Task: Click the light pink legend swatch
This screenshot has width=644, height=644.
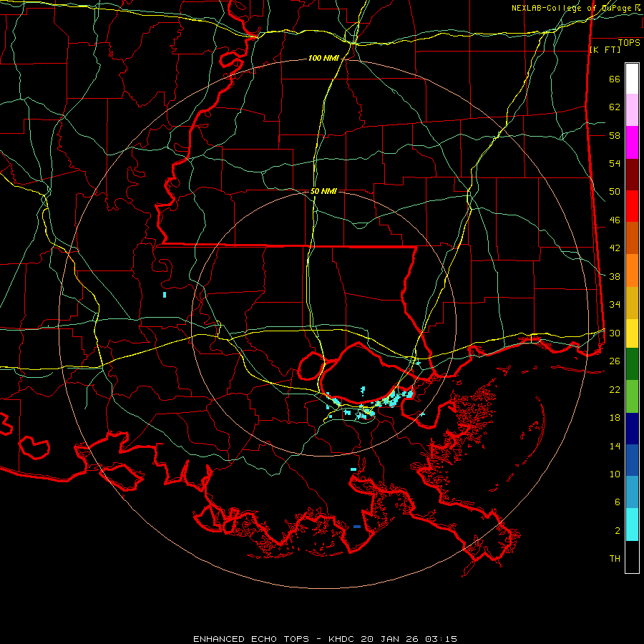Action: (x=632, y=110)
